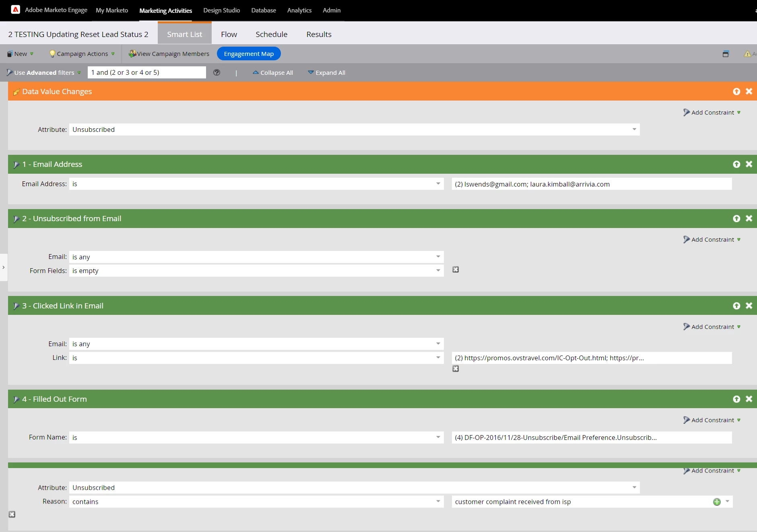Open the My Marketo menu
Viewport: 757px width, 532px height.
click(x=112, y=10)
